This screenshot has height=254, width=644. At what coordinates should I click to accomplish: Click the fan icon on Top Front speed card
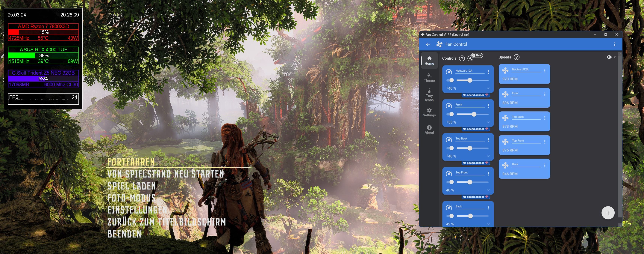tap(505, 142)
